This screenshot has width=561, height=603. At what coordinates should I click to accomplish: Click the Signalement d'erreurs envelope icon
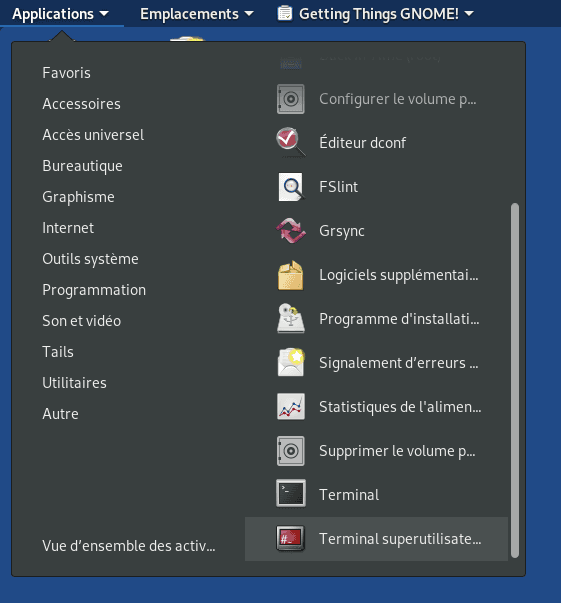[x=291, y=362]
